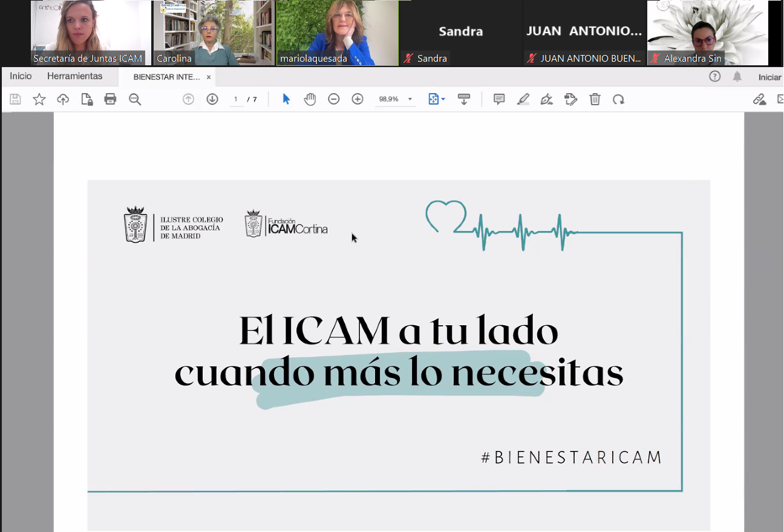Zoom out with minus icon
This screenshot has width=784, height=532.
coord(334,99)
